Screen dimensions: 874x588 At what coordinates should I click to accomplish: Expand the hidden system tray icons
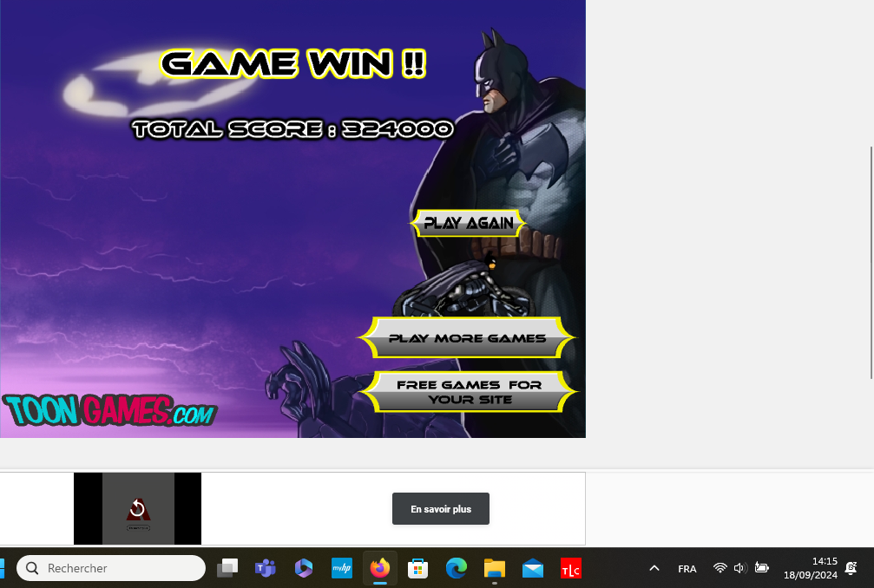click(x=654, y=568)
